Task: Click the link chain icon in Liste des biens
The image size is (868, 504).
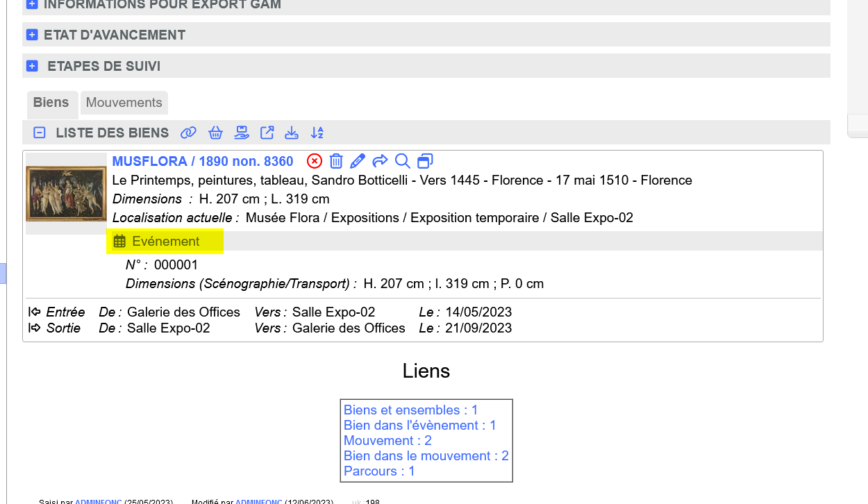Action: click(188, 133)
